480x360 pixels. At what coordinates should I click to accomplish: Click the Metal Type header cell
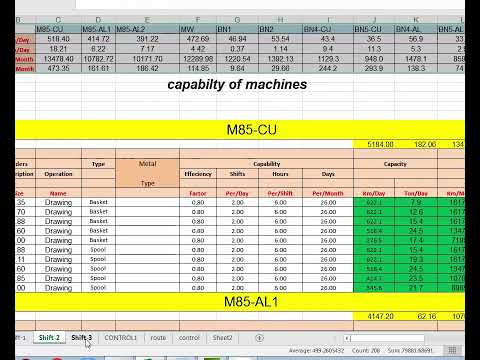coord(147,173)
